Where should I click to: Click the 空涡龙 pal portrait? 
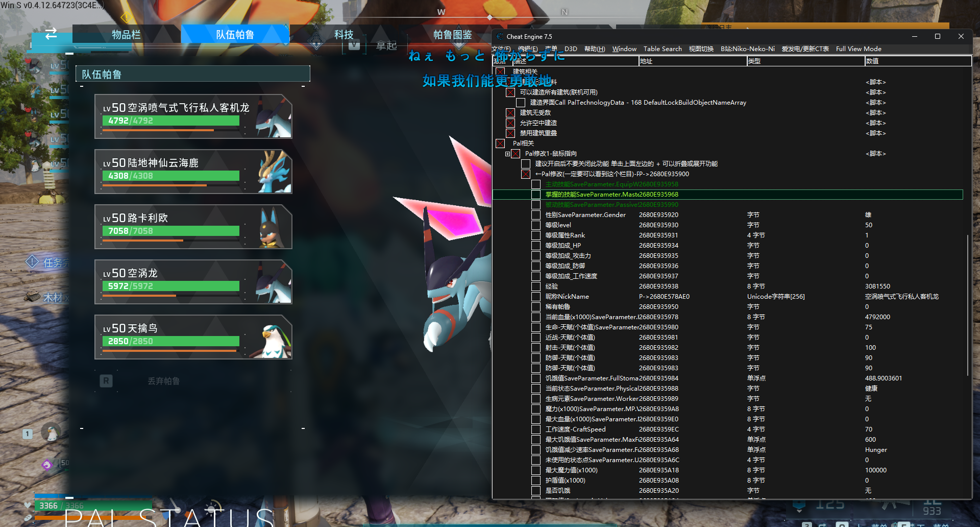point(273,282)
